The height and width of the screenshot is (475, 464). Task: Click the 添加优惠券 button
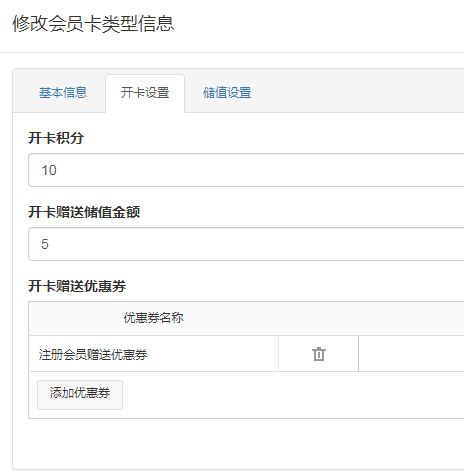click(x=80, y=395)
